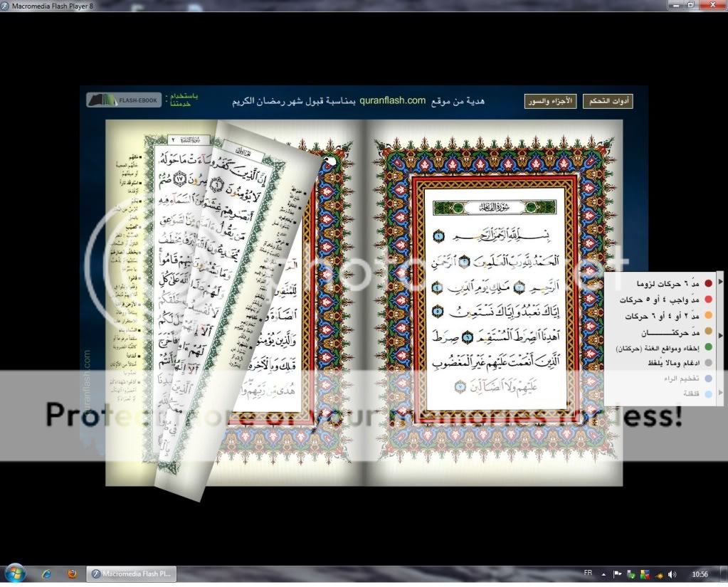Click verse marker 2 after رب العالمين
The width and height of the screenshot is (728, 587).
point(464,263)
